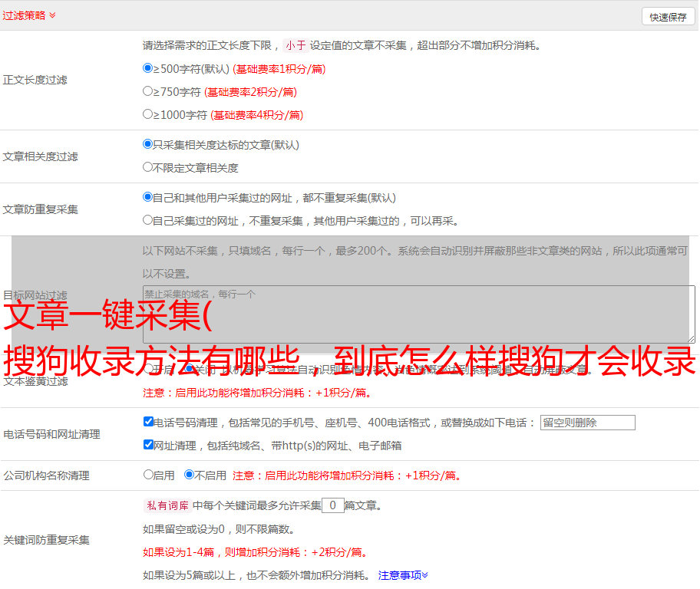Choose 不限定文章相关度 option
This screenshot has height=589, width=700.
147,167
